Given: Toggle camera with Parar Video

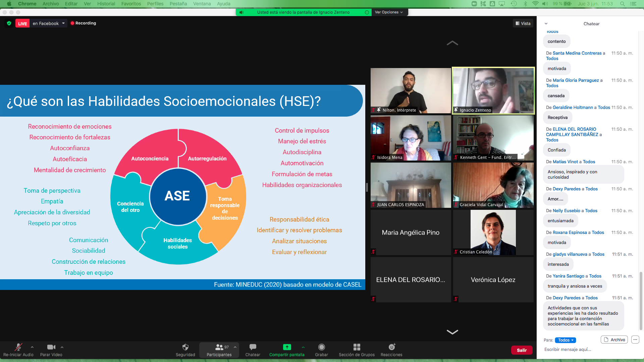Looking at the screenshot, I should (51, 347).
